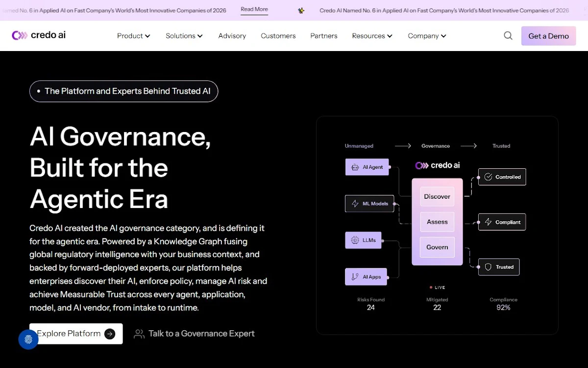Expand the Resources dropdown menu

(x=372, y=36)
